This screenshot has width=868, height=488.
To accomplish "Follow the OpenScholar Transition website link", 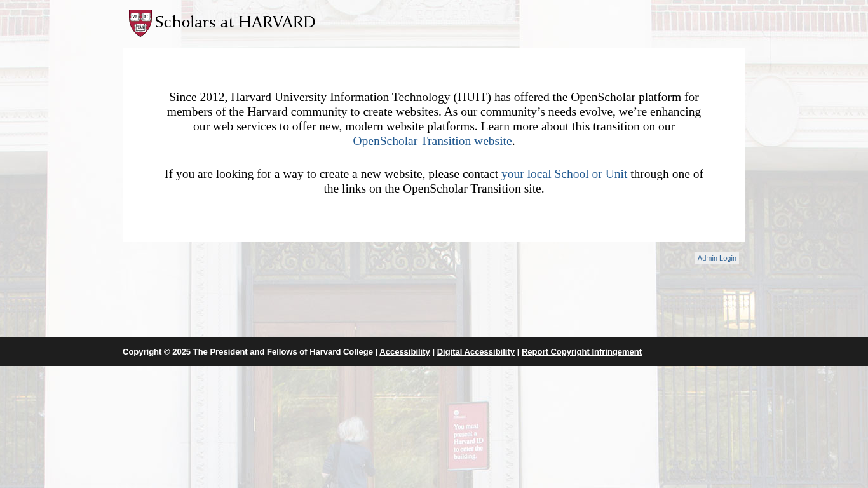I will pos(432,141).
